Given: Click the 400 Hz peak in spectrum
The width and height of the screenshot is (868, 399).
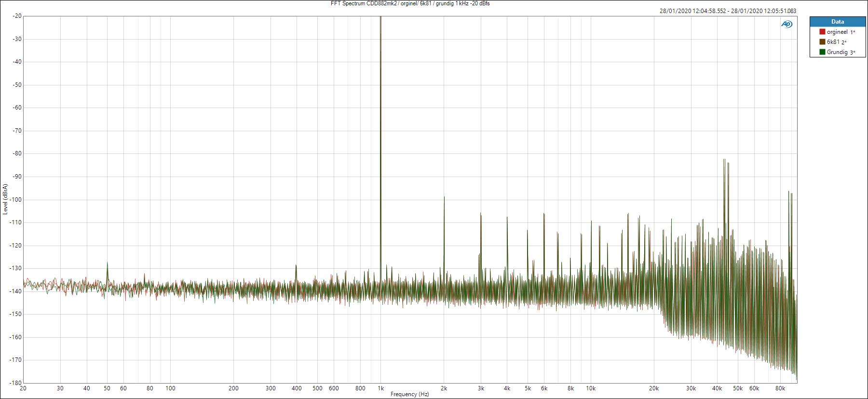Looking at the screenshot, I should [x=296, y=265].
